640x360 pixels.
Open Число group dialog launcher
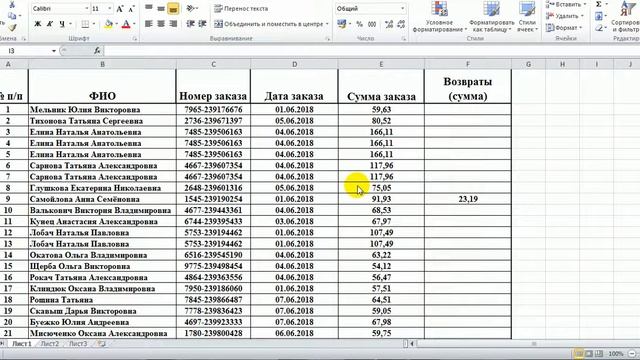coord(404,38)
